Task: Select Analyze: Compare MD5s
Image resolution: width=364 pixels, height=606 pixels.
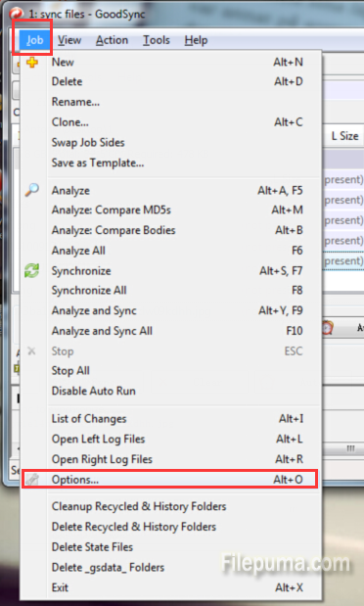Action: 171,210
